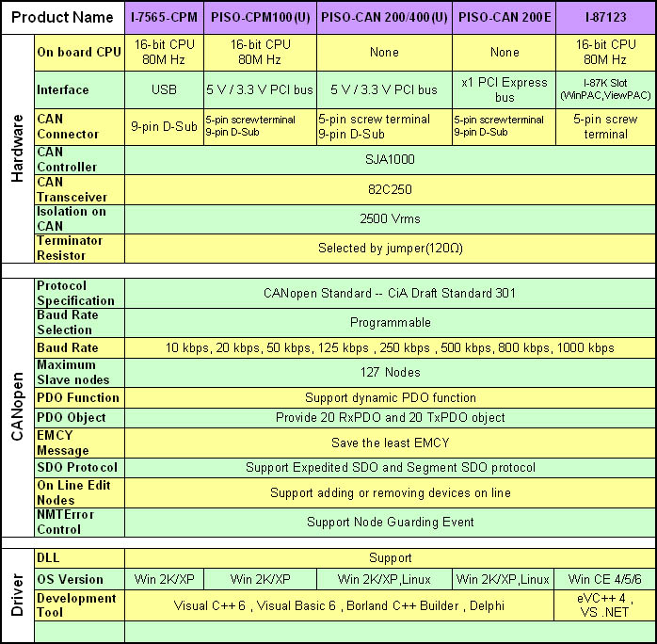Click the vertical 'Driver' section label
Viewport: 657px width, 644px height.
coord(18,595)
